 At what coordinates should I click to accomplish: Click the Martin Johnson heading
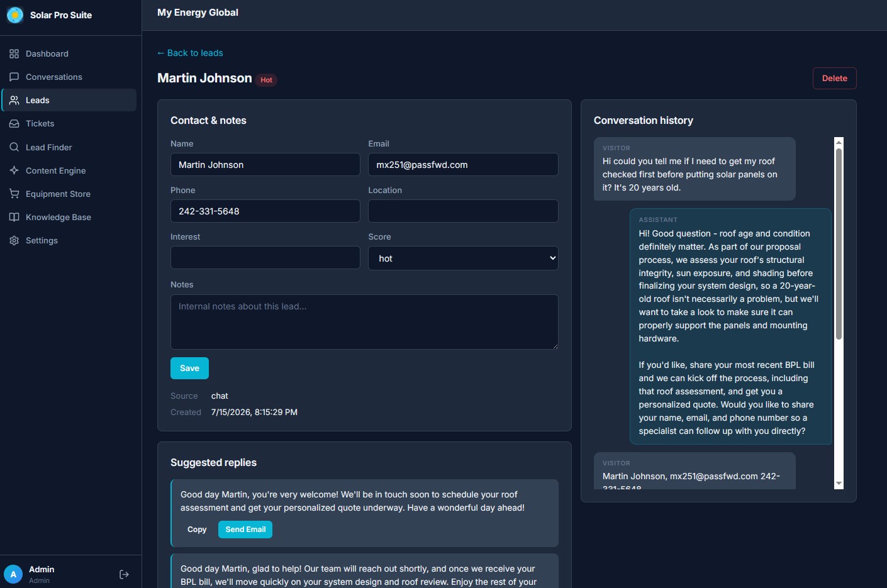pos(204,78)
